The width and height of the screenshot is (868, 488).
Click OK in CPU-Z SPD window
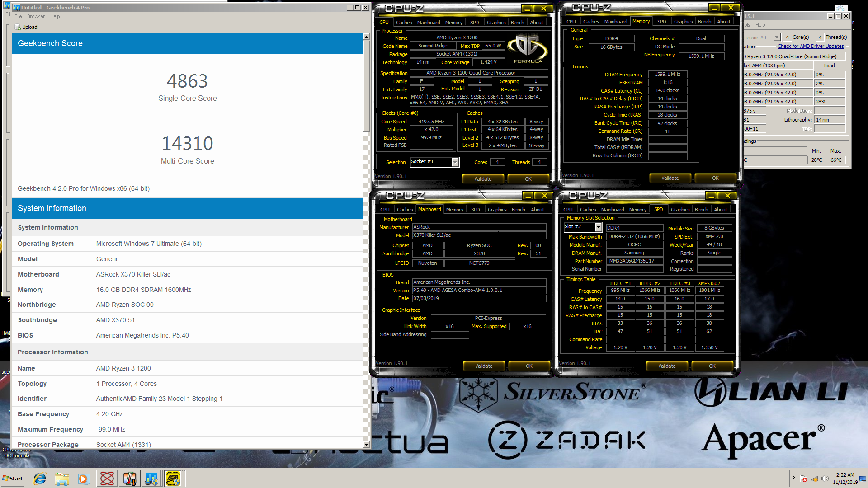click(x=712, y=366)
